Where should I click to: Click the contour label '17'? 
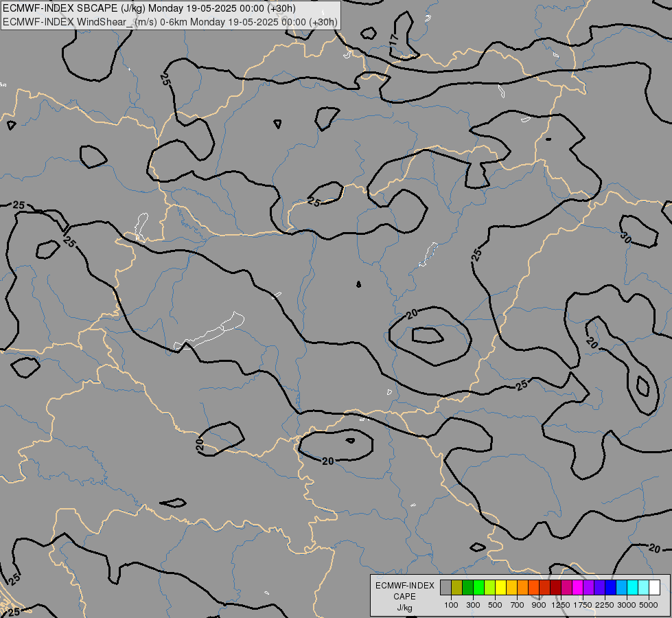(394, 39)
